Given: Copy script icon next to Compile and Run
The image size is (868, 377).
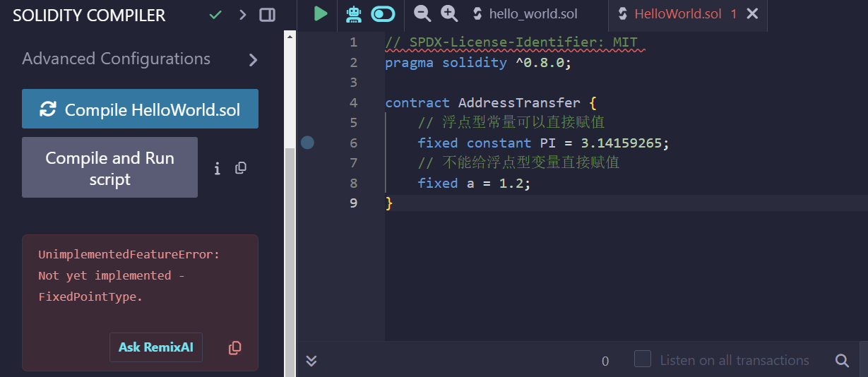Looking at the screenshot, I should coord(241,168).
